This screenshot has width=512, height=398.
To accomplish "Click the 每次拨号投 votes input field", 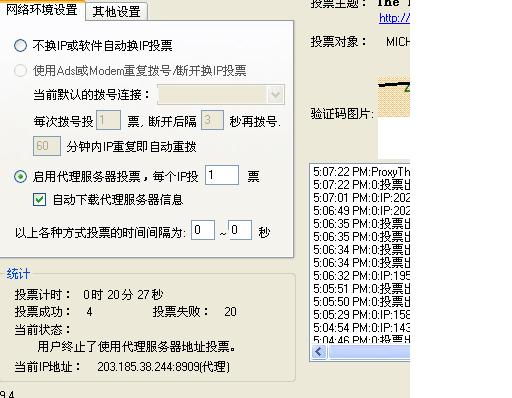I will click(x=108, y=120).
